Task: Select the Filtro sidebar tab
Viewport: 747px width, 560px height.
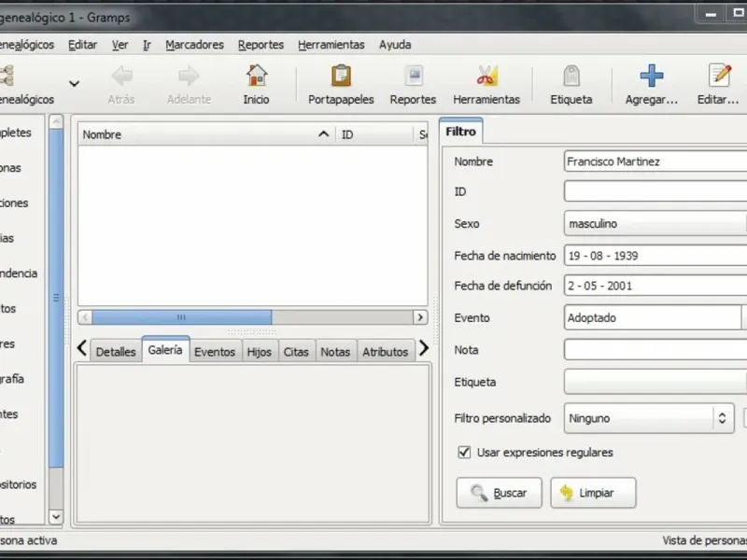Action: coord(460,132)
